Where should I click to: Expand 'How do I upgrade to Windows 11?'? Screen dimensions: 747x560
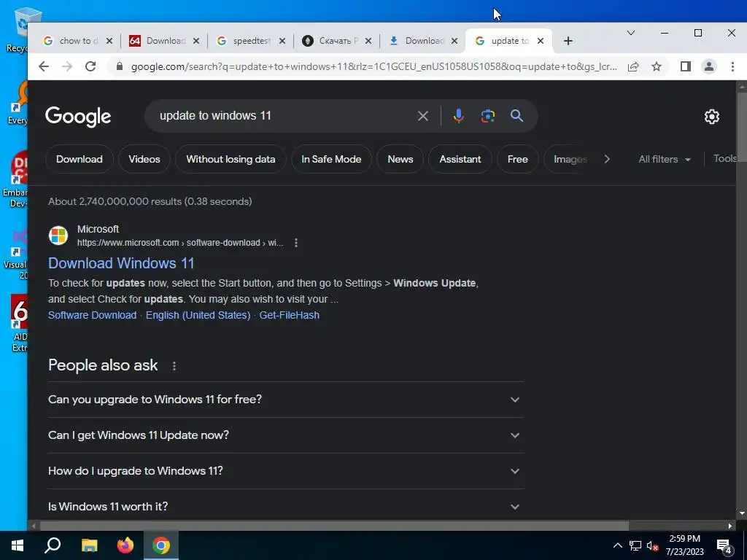click(286, 471)
